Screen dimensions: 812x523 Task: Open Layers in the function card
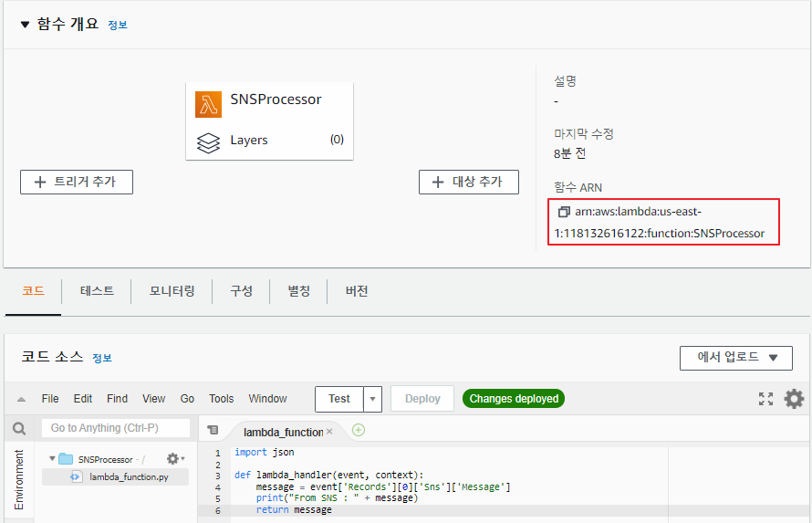tap(249, 140)
